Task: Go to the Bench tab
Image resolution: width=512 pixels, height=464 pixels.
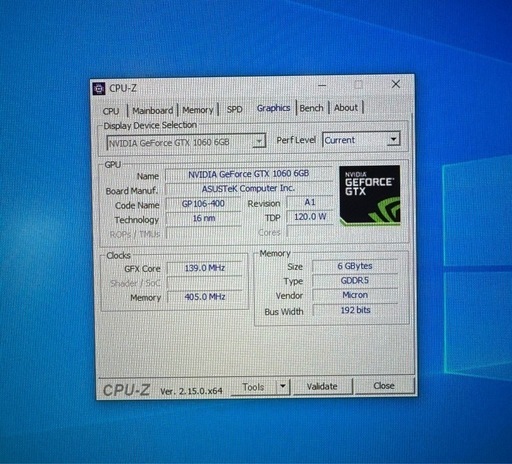Action: pos(312,108)
